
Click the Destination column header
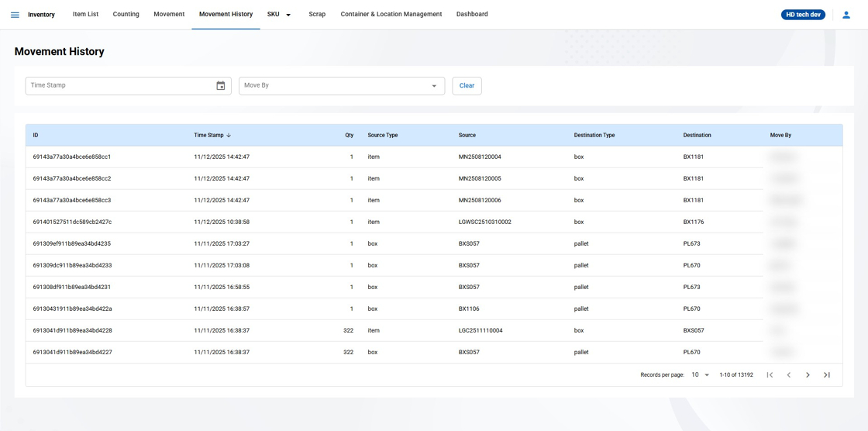point(697,136)
